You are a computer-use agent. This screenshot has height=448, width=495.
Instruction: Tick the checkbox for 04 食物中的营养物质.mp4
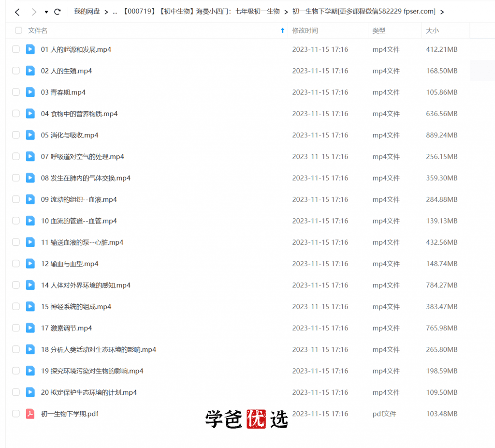pos(16,114)
